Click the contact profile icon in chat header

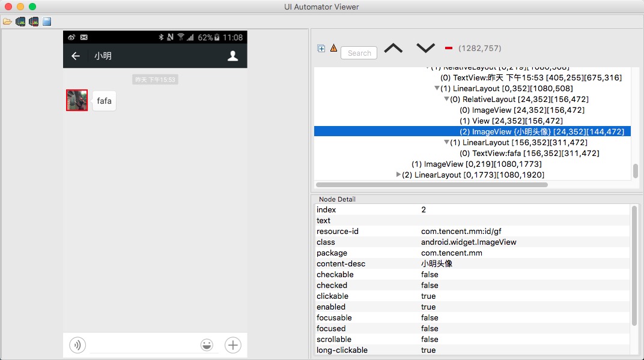233,56
